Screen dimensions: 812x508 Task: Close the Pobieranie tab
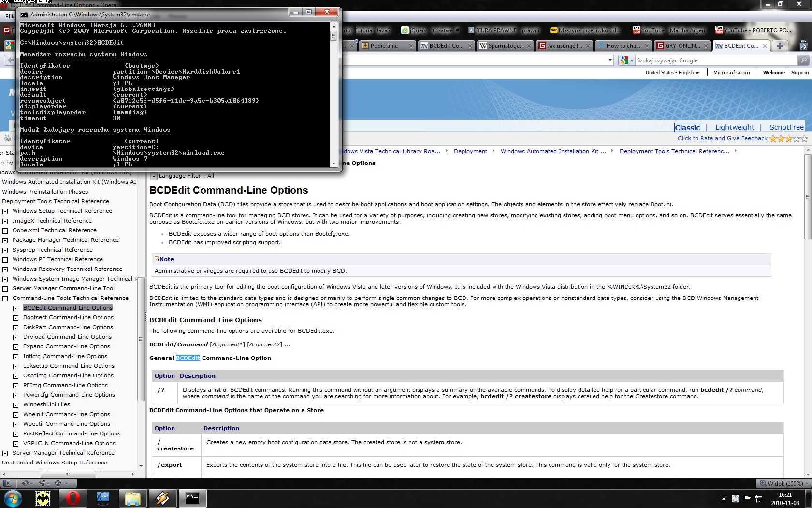pyautogui.click(x=411, y=46)
